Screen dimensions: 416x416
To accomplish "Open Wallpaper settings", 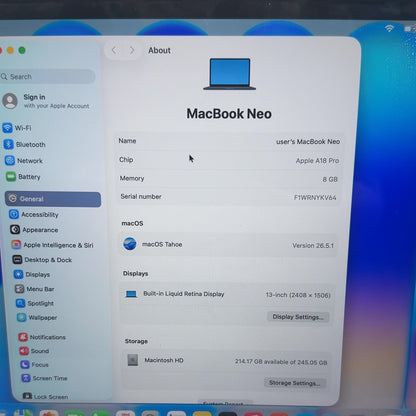I will (37, 317).
